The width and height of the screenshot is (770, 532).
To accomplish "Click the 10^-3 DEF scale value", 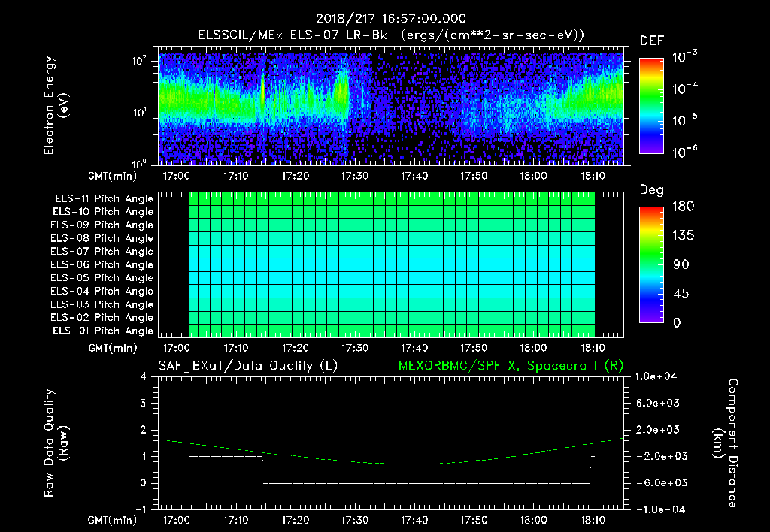I will pos(684,57).
